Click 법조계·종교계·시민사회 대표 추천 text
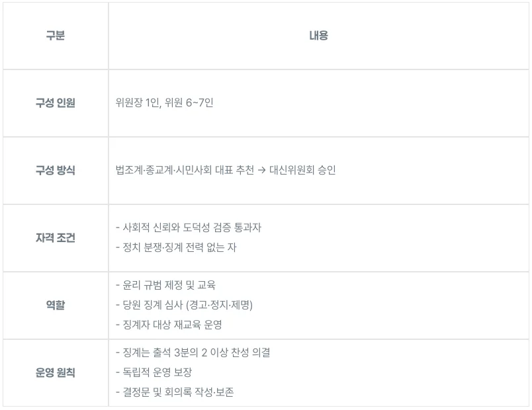The height and width of the screenshot is (410, 532). [184, 171]
